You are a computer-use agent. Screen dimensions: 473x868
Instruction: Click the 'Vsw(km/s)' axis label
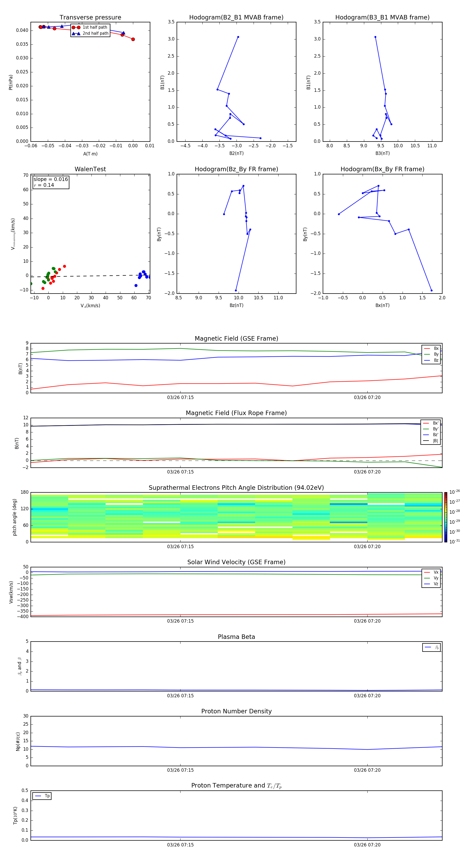point(11,592)
